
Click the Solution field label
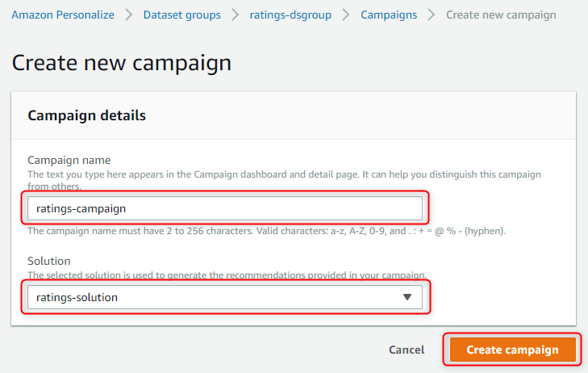[49, 261]
